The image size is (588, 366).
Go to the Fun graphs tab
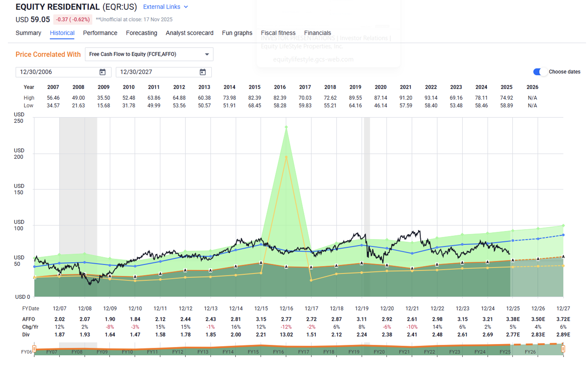[x=237, y=33]
